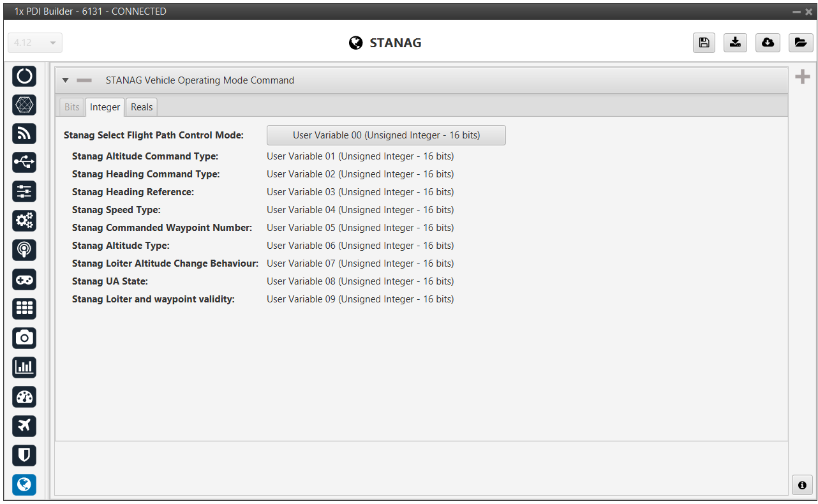This screenshot has width=818, height=504.
Task: Open the speedometer gauge icon
Action: point(24,397)
